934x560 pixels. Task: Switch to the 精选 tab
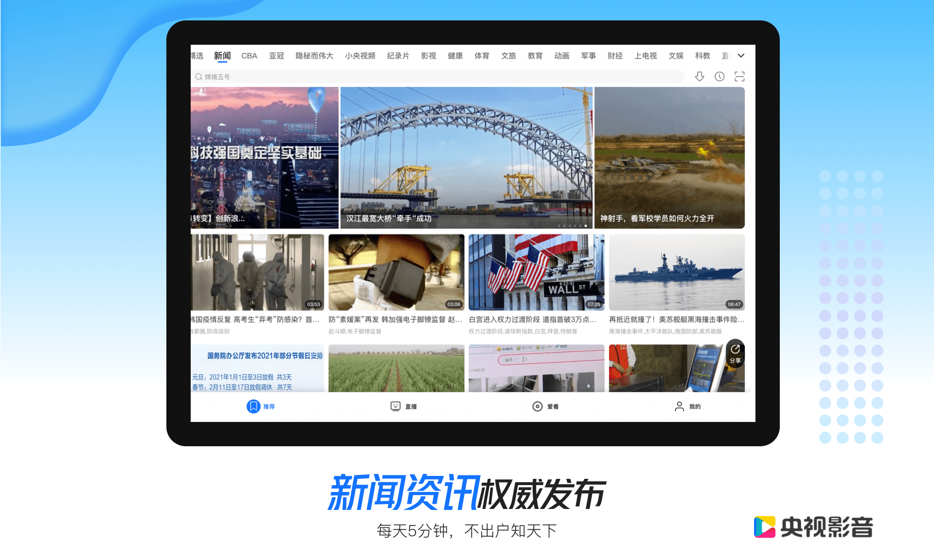(197, 55)
